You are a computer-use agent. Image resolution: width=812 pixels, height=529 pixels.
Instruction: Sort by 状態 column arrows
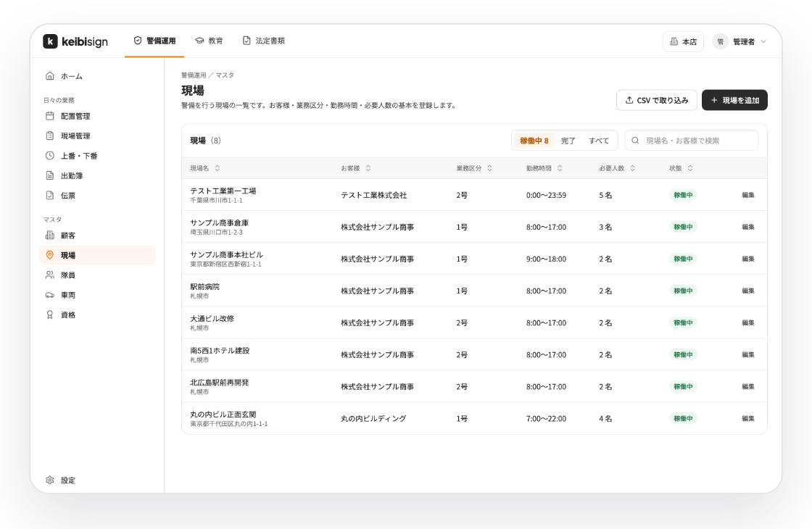coord(690,168)
